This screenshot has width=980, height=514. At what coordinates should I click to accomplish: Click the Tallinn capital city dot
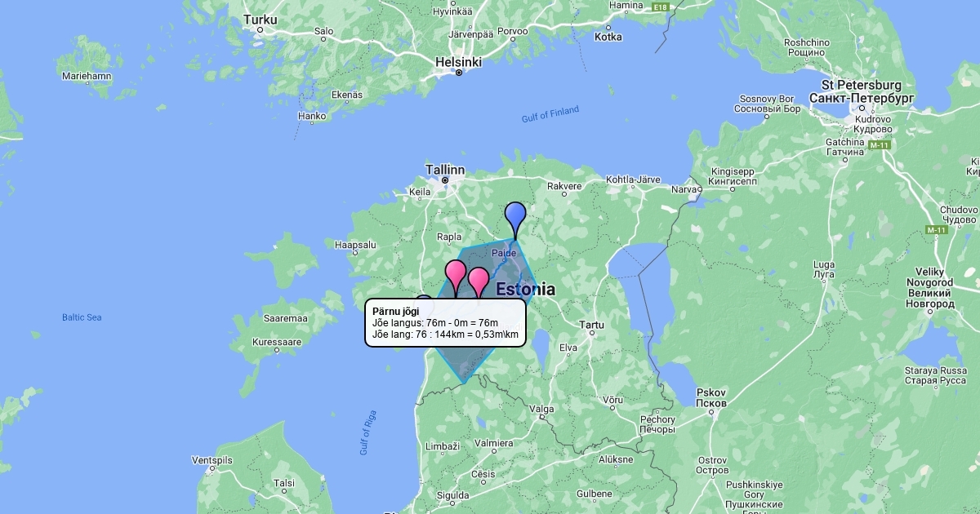pos(445,179)
